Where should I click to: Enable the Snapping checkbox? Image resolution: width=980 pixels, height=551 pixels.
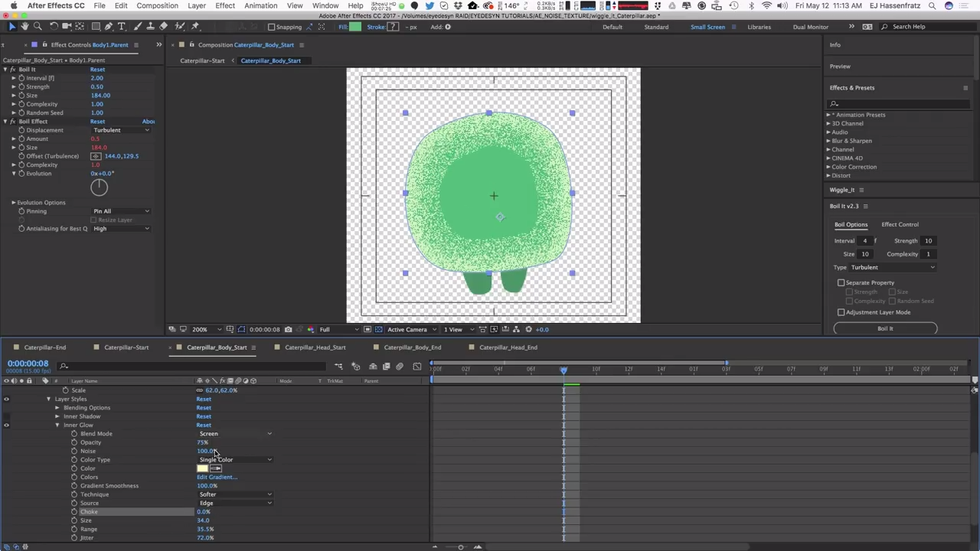pyautogui.click(x=271, y=27)
